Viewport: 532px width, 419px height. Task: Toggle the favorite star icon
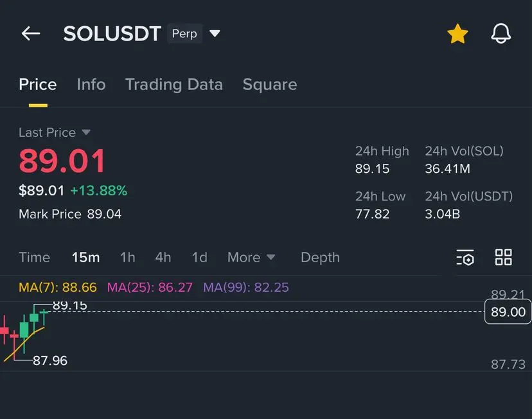[x=457, y=33]
